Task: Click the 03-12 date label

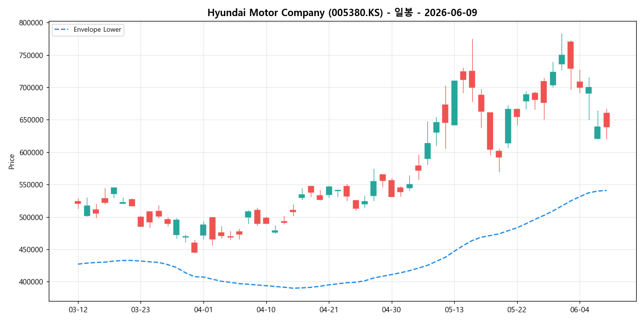Action: coord(78,309)
